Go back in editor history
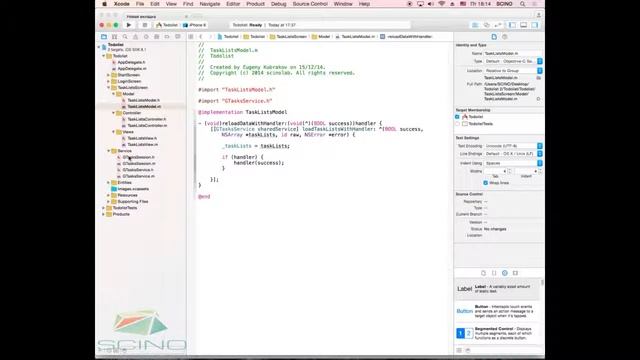Screen dimensions: 640x360 (201, 37)
